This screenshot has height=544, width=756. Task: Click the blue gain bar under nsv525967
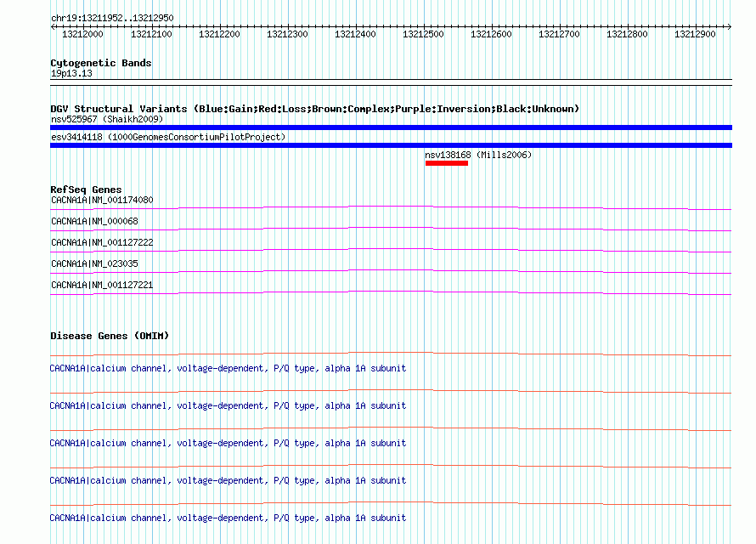click(x=391, y=127)
